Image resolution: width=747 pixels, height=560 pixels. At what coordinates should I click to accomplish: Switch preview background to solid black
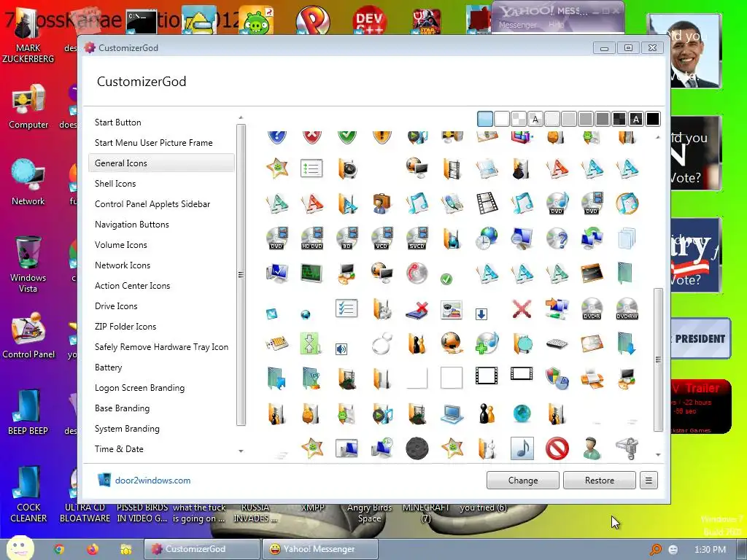tap(653, 119)
